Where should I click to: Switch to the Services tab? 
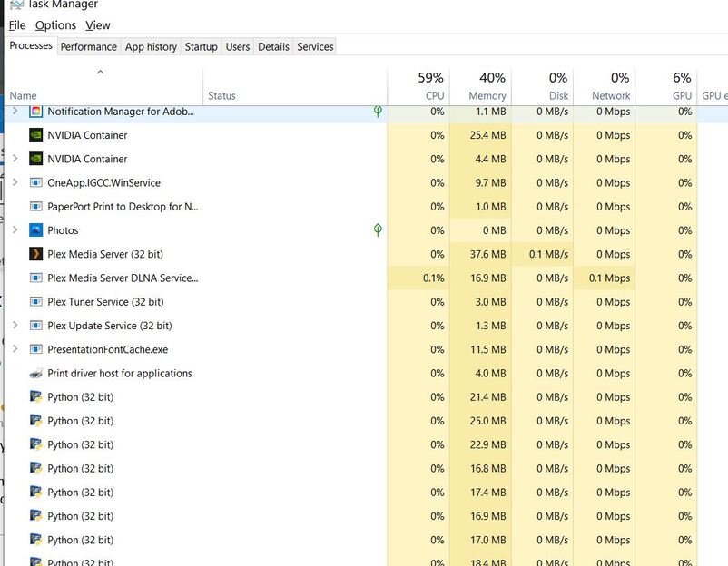pos(315,47)
